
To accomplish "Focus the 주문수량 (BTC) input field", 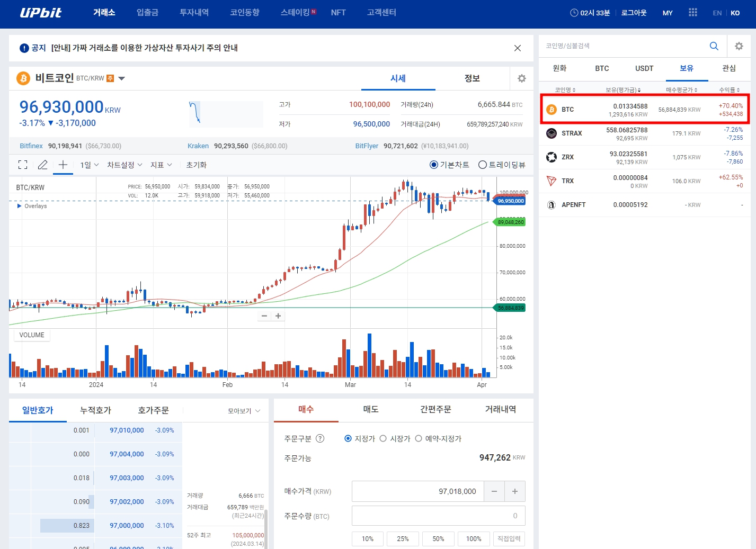I will pos(439,516).
